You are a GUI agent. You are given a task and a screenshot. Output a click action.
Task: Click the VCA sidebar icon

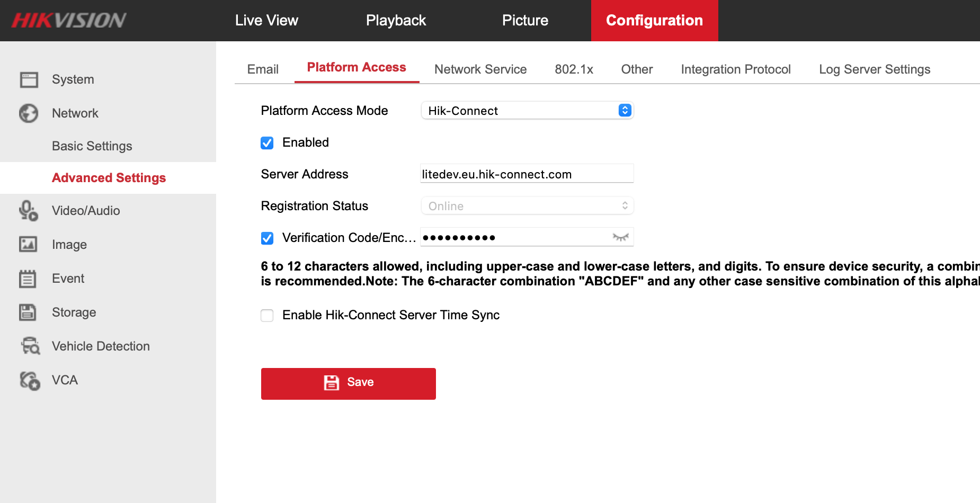click(30, 380)
